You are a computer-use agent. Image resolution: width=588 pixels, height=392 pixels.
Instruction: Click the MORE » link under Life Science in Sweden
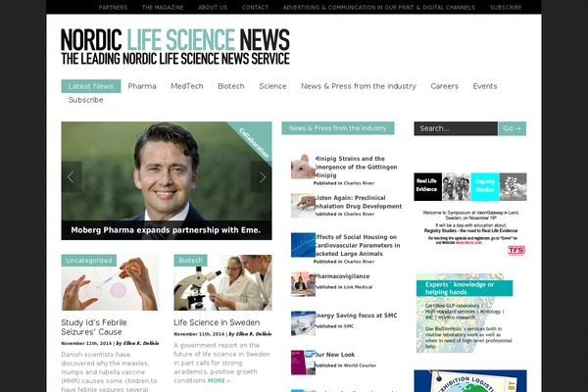pos(219,380)
